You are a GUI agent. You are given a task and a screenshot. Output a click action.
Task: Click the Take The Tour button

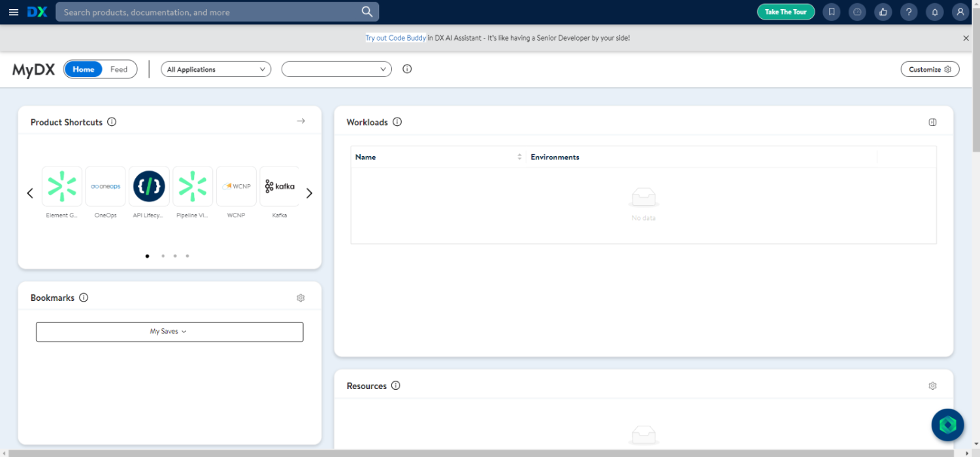[785, 12]
